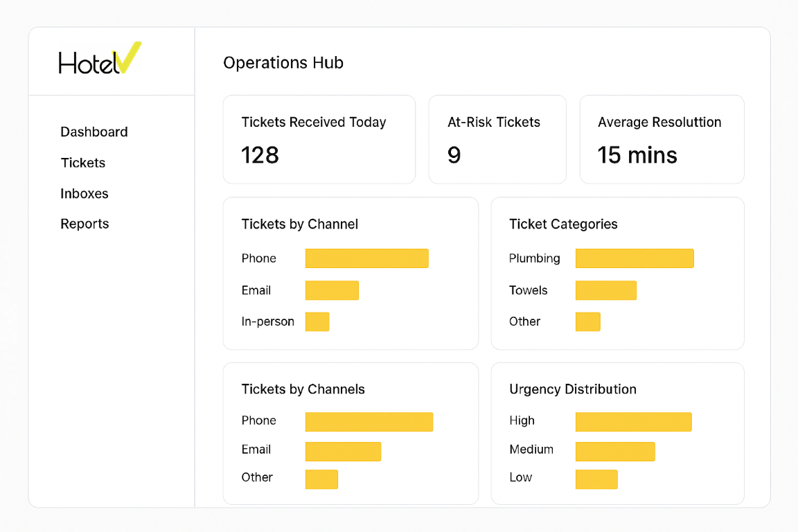Open the Reports page
Image resolution: width=798 pixels, height=532 pixels.
coord(85,224)
